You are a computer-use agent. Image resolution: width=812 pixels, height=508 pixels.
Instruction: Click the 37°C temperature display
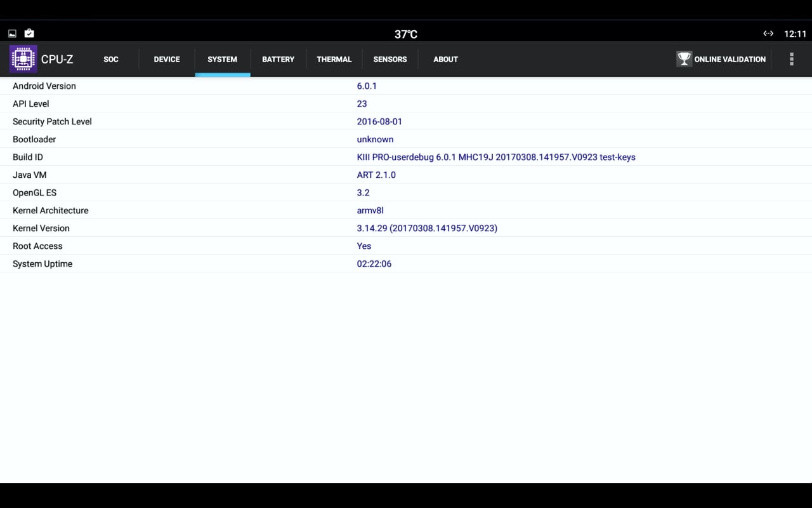pyautogui.click(x=405, y=34)
